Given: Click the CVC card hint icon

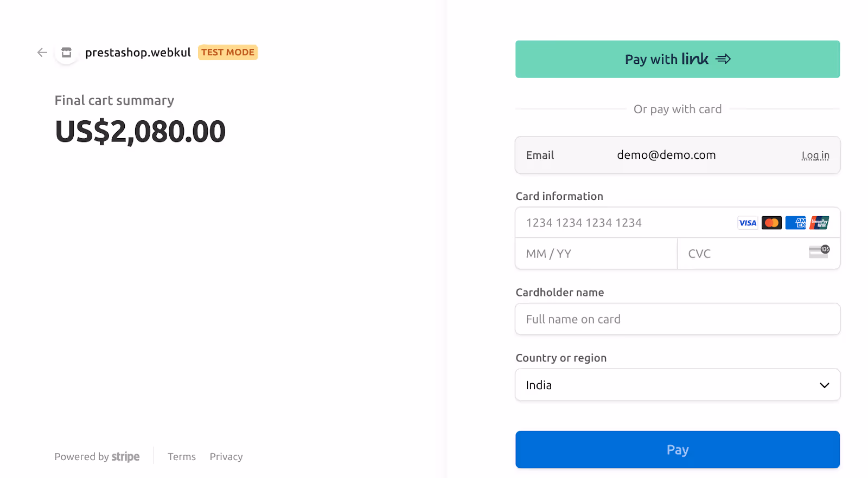Looking at the screenshot, I should click(819, 251).
